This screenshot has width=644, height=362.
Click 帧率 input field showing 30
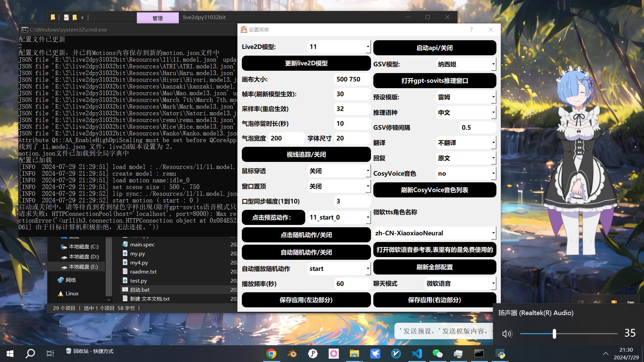pyautogui.click(x=352, y=94)
